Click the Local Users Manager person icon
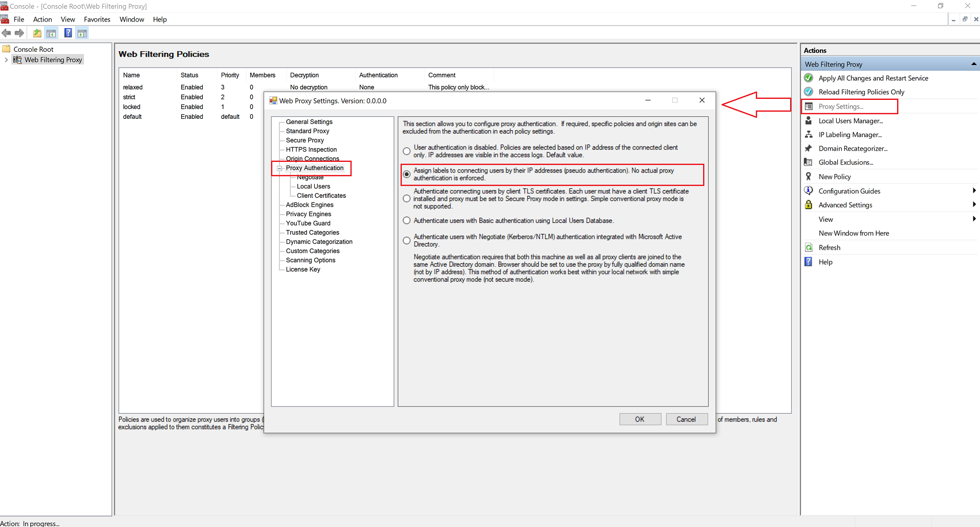Screen dimensions: 980x527 click(809, 120)
